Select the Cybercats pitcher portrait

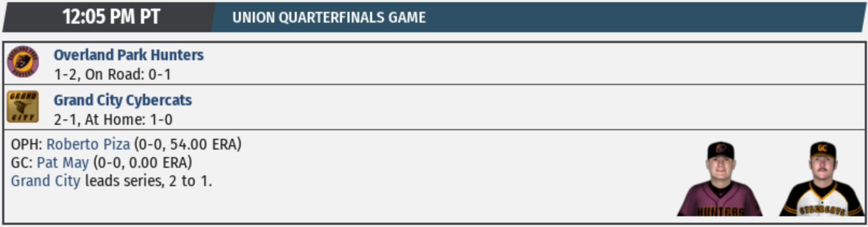point(822,179)
